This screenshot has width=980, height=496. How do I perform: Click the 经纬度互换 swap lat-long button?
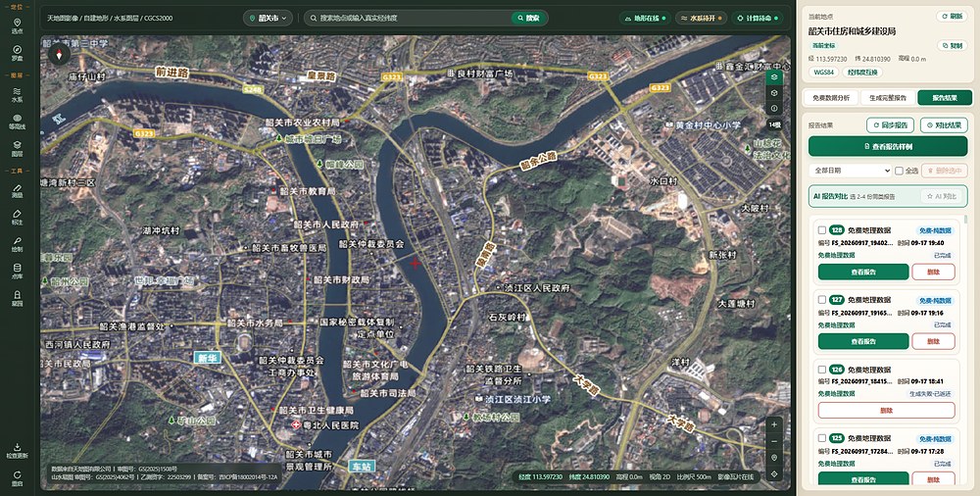pyautogui.click(x=862, y=72)
